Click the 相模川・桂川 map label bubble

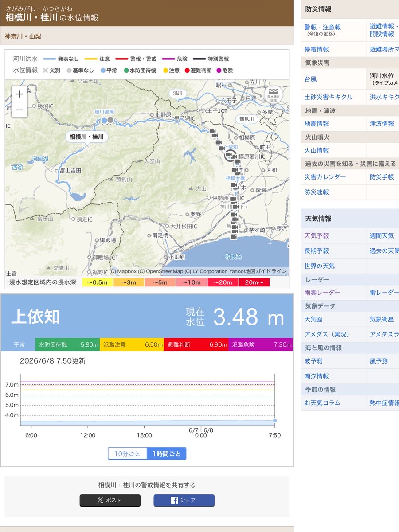(x=86, y=137)
